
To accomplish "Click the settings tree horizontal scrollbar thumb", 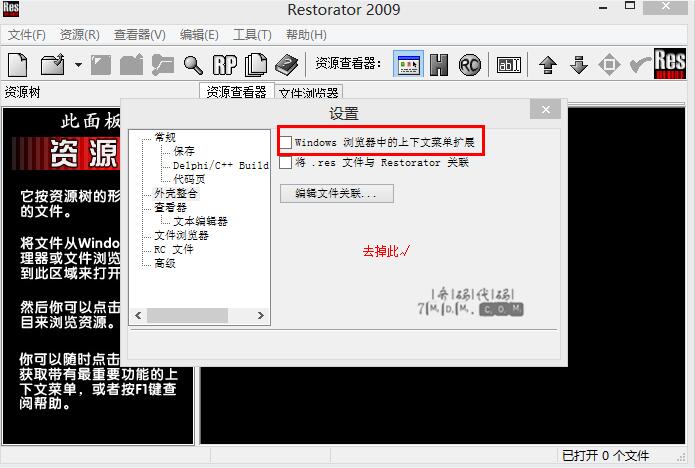I will (187, 315).
